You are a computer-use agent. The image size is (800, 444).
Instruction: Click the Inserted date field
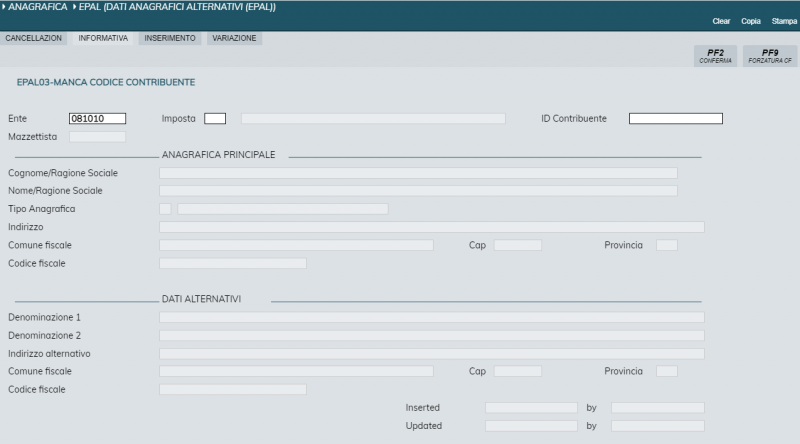coord(531,408)
